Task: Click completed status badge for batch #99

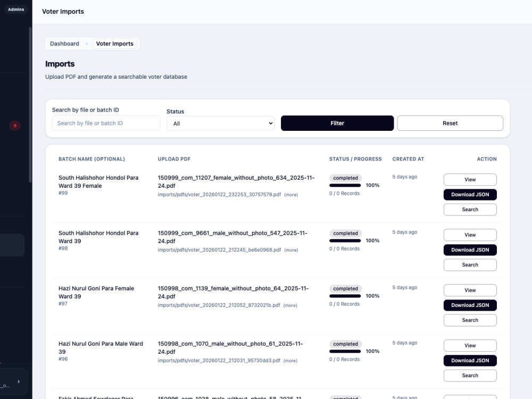Action: (x=345, y=178)
